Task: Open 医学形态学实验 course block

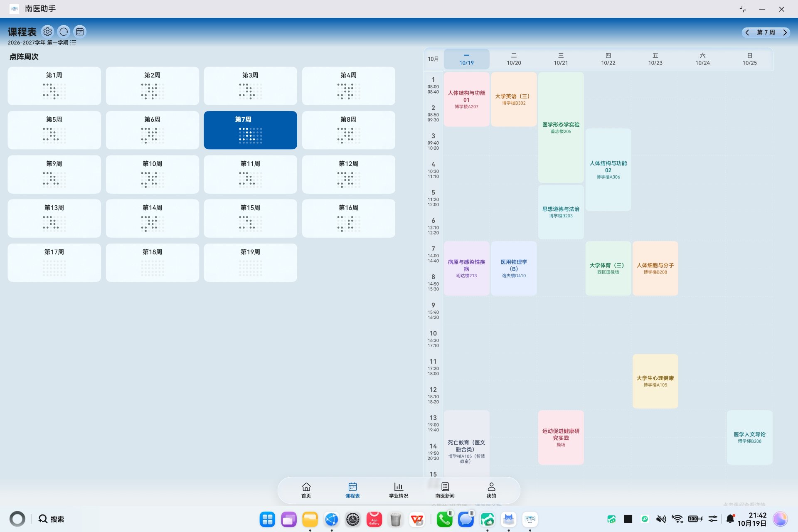Action: point(561,128)
